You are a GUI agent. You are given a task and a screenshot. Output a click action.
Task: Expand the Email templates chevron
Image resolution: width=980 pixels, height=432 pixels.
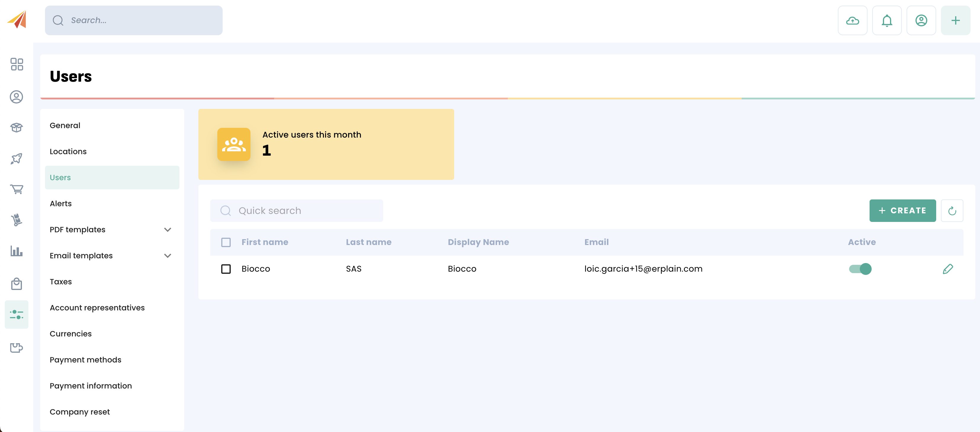[x=167, y=256]
